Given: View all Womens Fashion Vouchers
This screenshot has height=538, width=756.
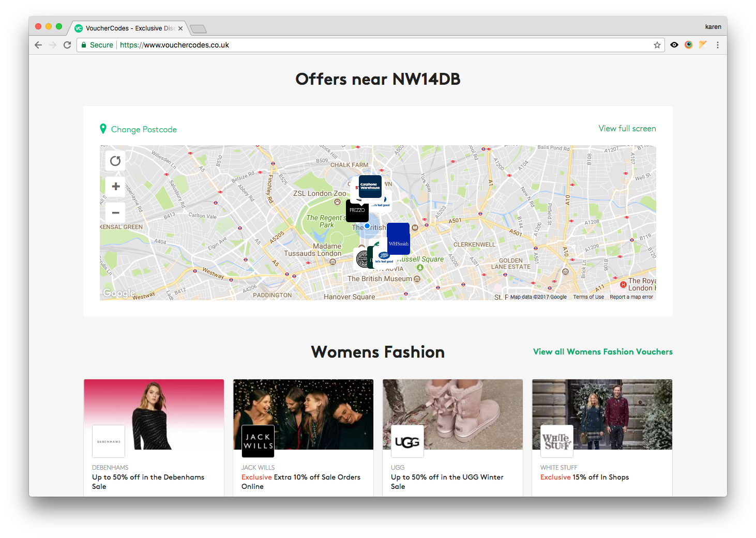Looking at the screenshot, I should (x=603, y=351).
